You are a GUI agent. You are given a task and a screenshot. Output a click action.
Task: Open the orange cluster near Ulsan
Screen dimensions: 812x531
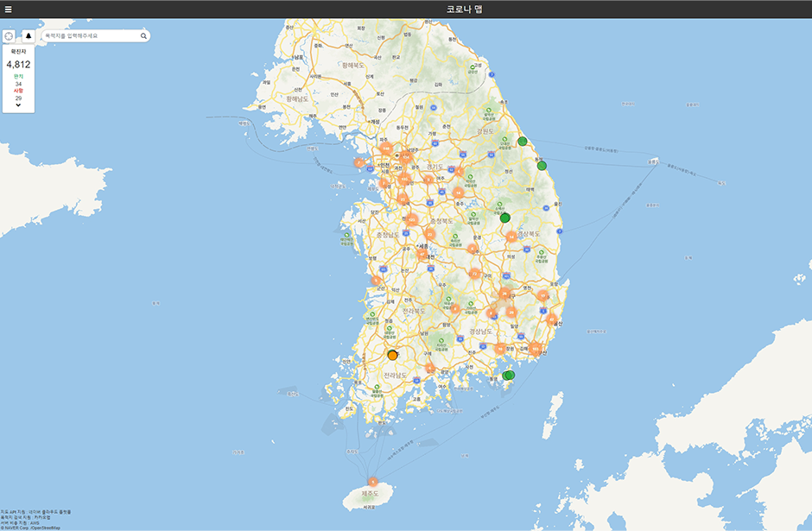point(551,319)
